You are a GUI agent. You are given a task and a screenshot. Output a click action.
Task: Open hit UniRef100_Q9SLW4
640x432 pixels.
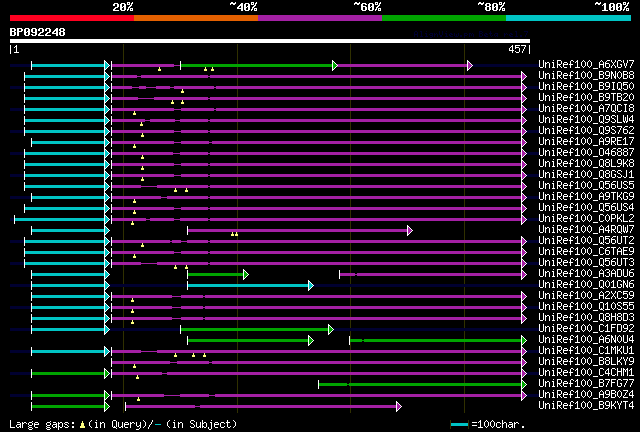pos(586,120)
